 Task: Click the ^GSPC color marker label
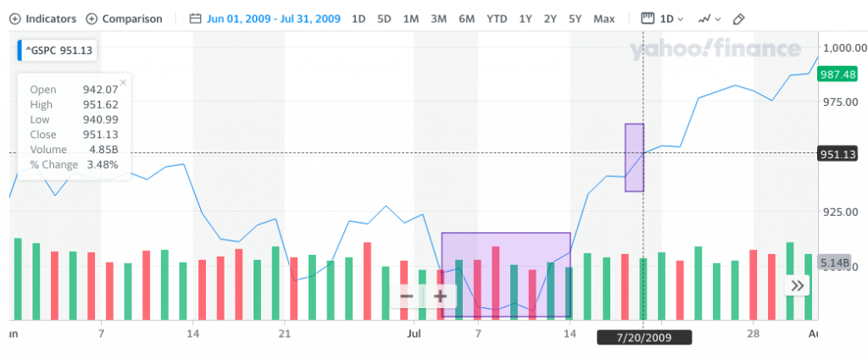[x=58, y=51]
